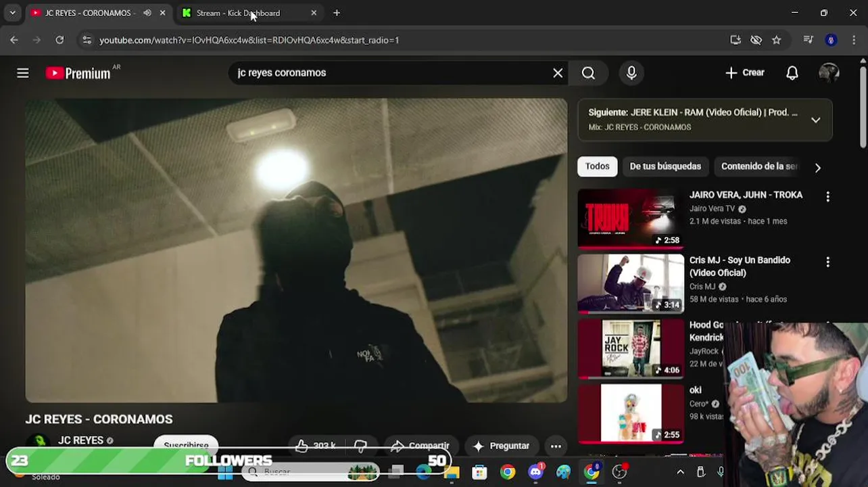The height and width of the screenshot is (487, 868).
Task: Open Cris MJ Soy Un Bandido thumbnail
Action: pos(631,284)
